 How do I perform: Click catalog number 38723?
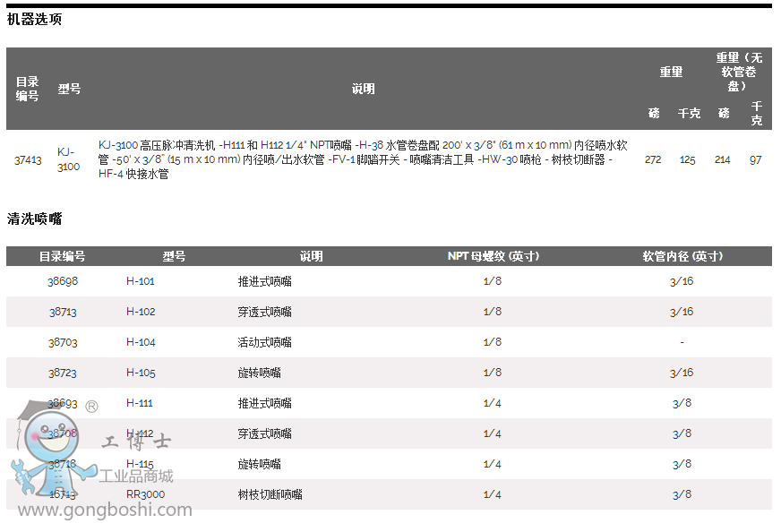click(x=63, y=373)
